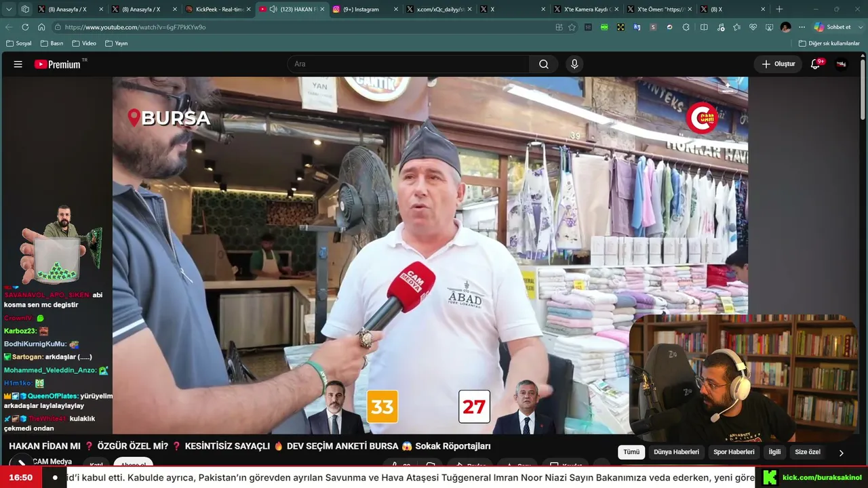Image resolution: width=868 pixels, height=488 pixels.
Task: Open the YouTube account avatar menu
Action: coord(842,64)
